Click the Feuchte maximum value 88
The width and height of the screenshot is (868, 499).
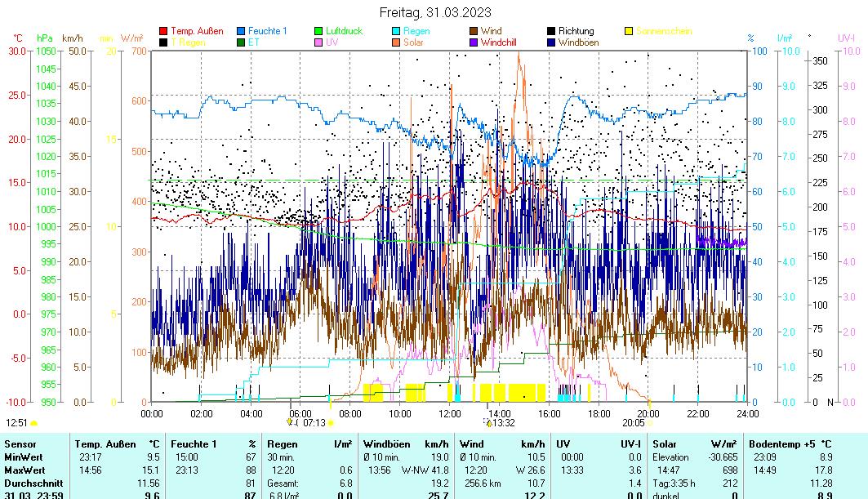(x=251, y=470)
